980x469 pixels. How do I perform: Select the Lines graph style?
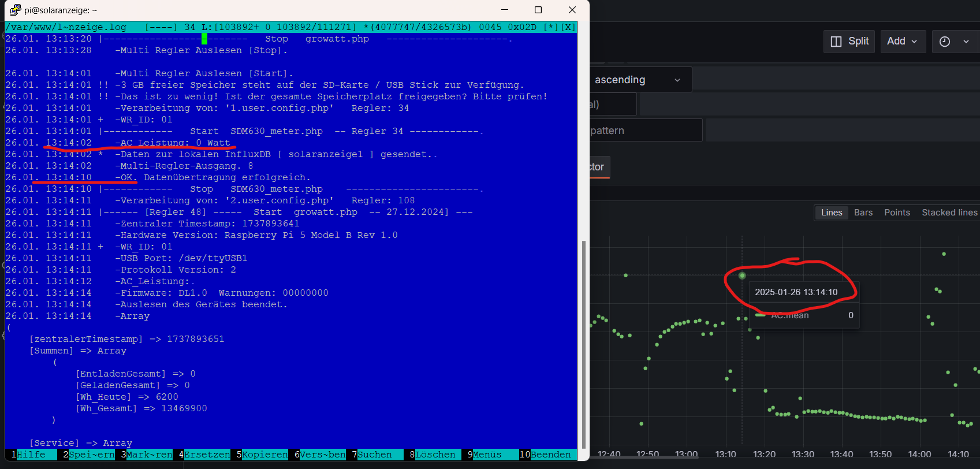tap(832, 213)
